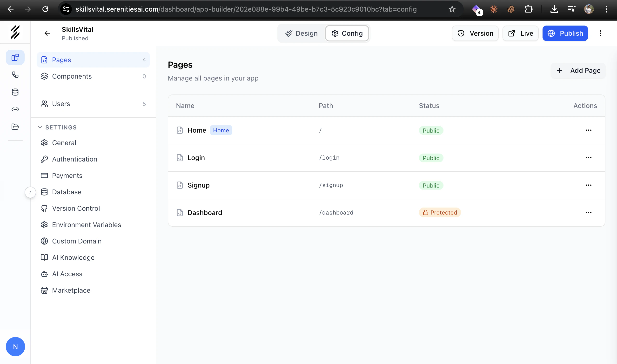
Task: Open the link icon in left rail
Action: tap(15, 109)
